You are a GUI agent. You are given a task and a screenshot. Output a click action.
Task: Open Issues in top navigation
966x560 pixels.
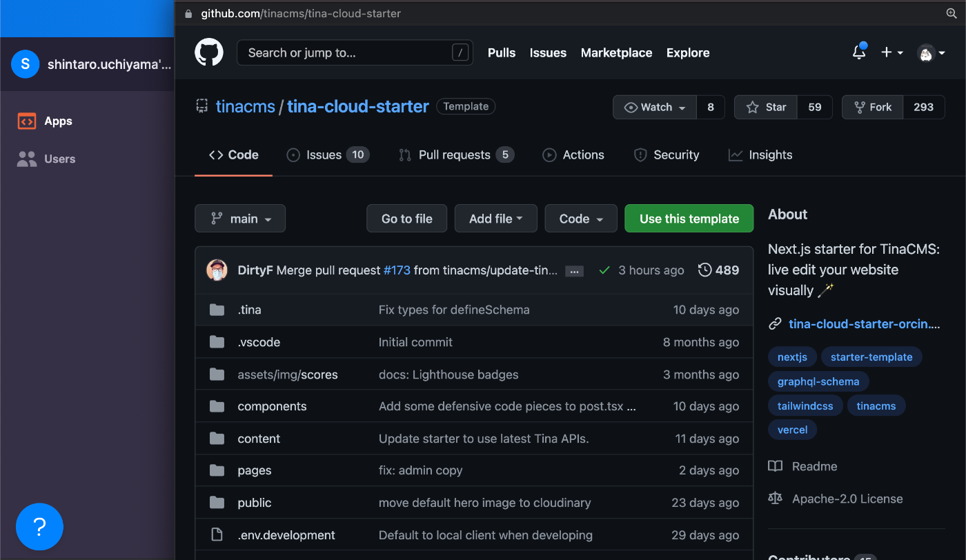coord(548,53)
